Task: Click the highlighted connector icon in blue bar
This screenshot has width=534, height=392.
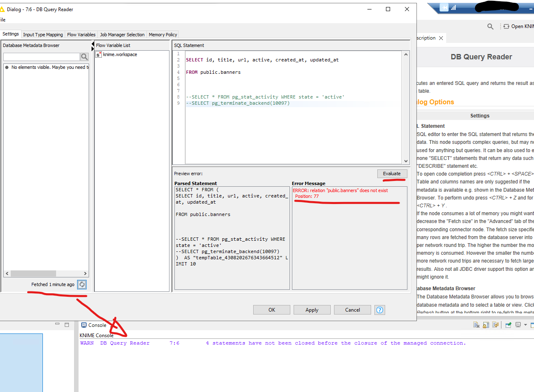Action: tap(444, 7)
